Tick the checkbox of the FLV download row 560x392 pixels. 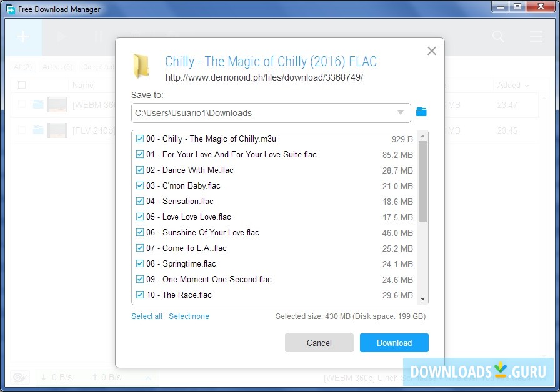pos(22,130)
